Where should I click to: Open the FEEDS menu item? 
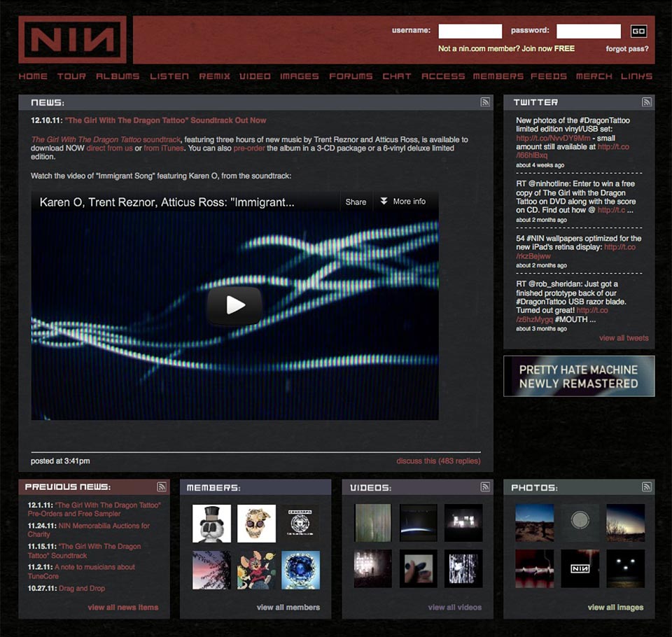pyautogui.click(x=549, y=76)
